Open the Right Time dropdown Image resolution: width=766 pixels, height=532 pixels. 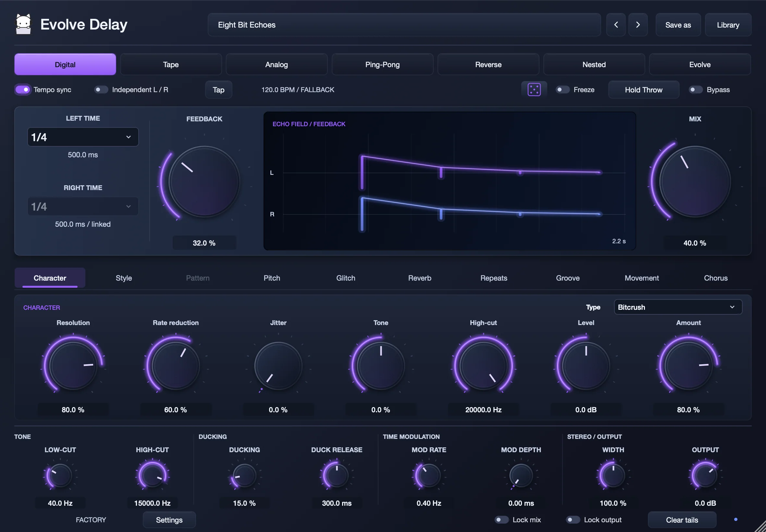pyautogui.click(x=83, y=206)
